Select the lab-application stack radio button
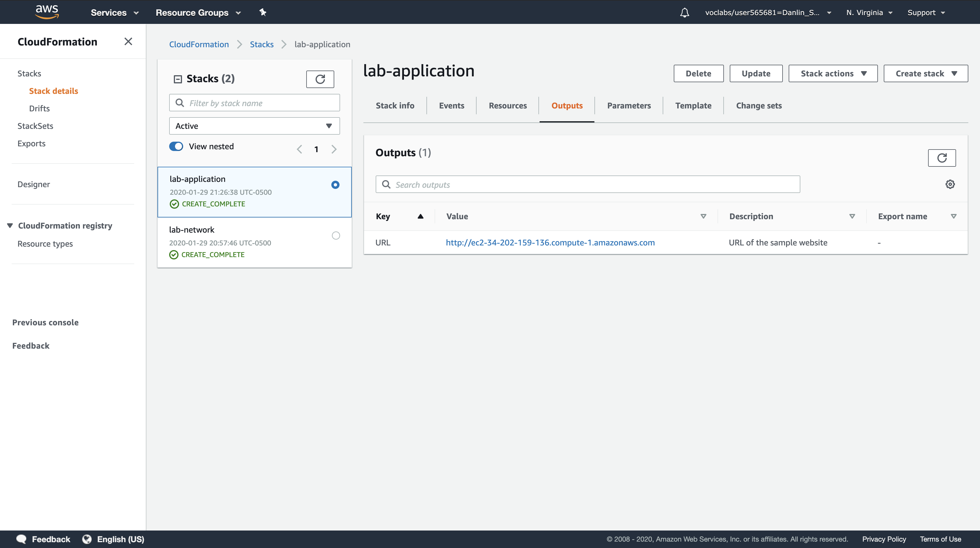The width and height of the screenshot is (980, 548). click(x=335, y=185)
